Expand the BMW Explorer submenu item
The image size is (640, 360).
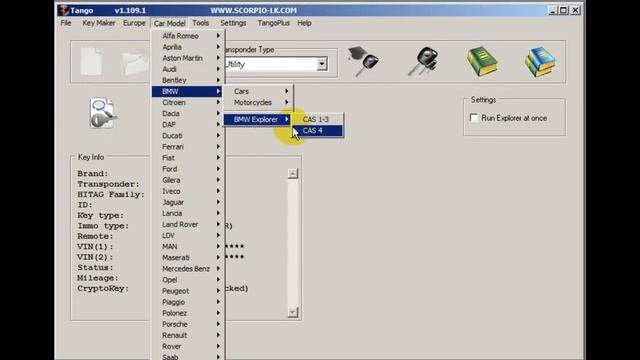click(258, 119)
